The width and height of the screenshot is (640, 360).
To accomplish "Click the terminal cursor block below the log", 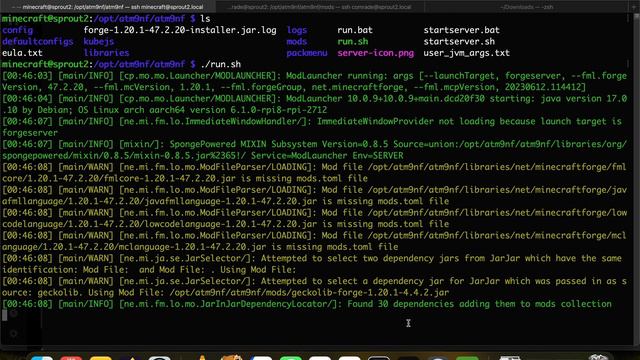I will click(4, 315).
